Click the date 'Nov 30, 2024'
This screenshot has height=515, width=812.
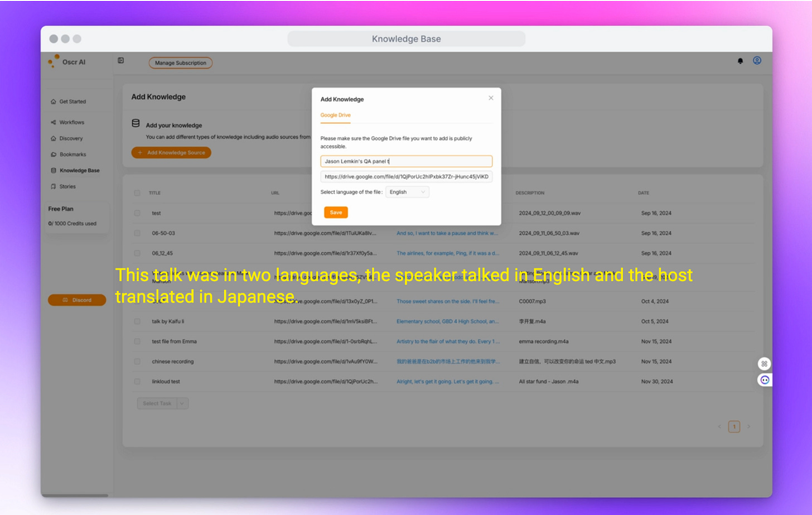657,382
